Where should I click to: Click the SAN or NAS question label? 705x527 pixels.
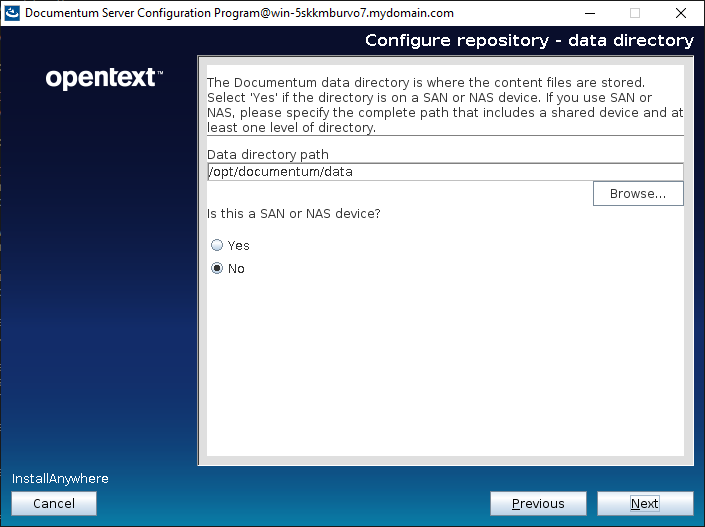point(293,213)
